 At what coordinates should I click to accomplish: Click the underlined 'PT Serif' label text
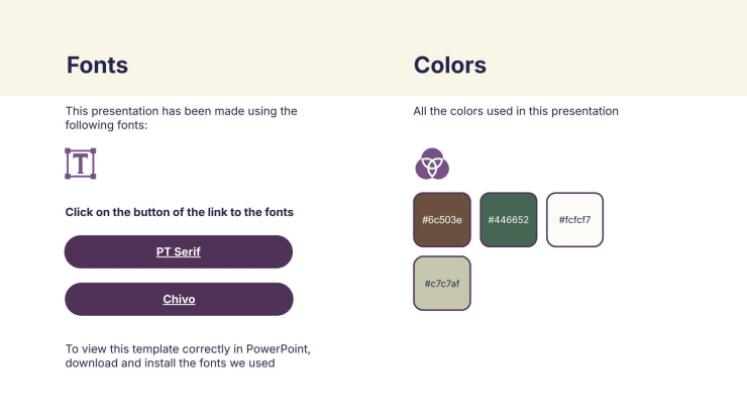click(178, 252)
